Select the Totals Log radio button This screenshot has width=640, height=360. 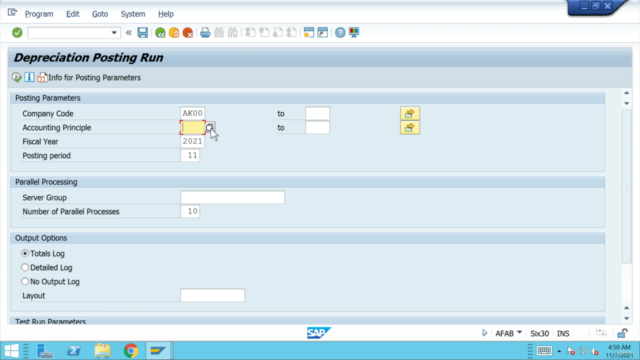coord(25,253)
